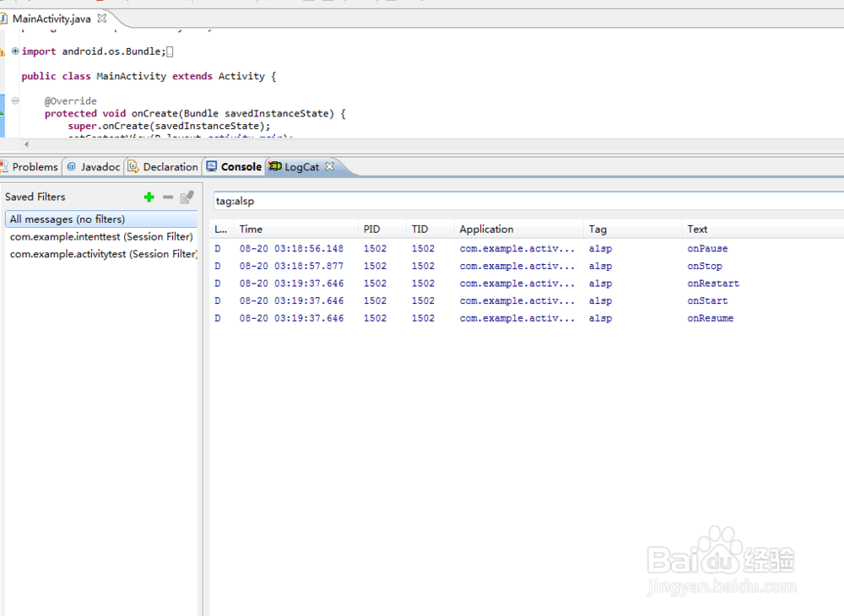Image resolution: width=844 pixels, height=616 pixels.
Task: Click timestamp 08-20 03:18:56.148
Action: (291, 249)
